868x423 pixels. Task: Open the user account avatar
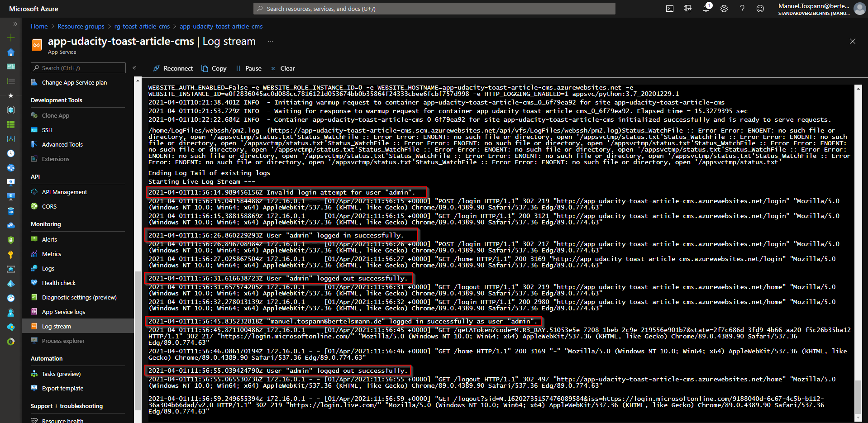tap(859, 9)
